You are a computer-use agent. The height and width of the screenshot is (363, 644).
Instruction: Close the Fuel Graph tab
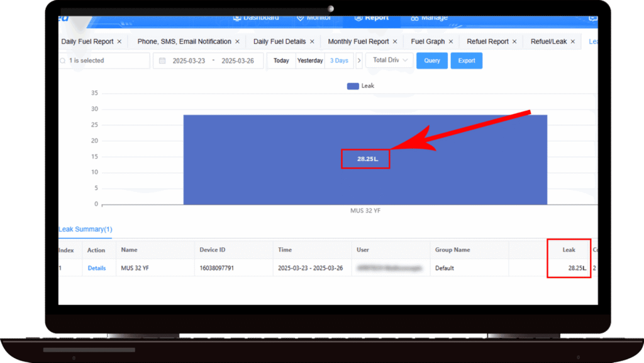pos(450,42)
